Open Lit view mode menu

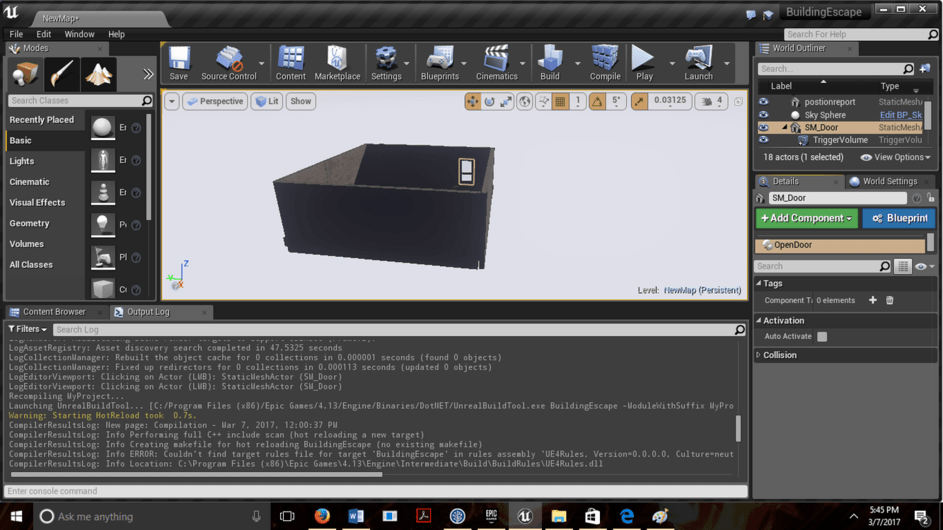click(266, 101)
